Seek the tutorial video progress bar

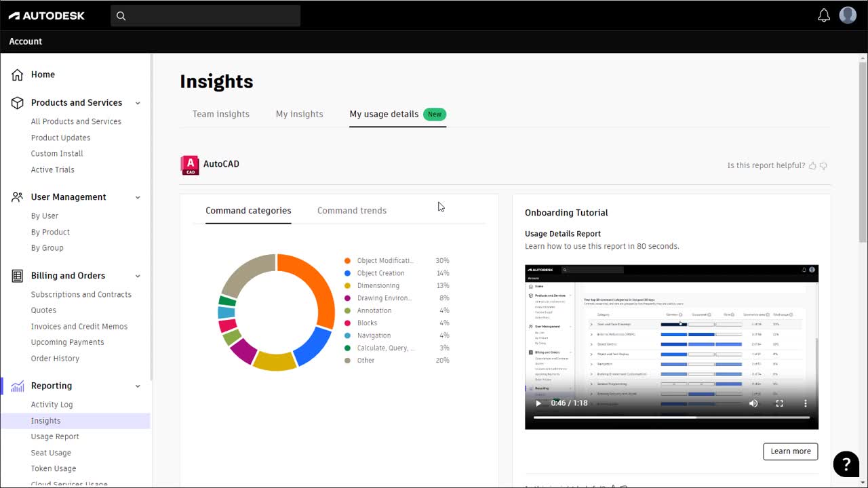pos(671,418)
